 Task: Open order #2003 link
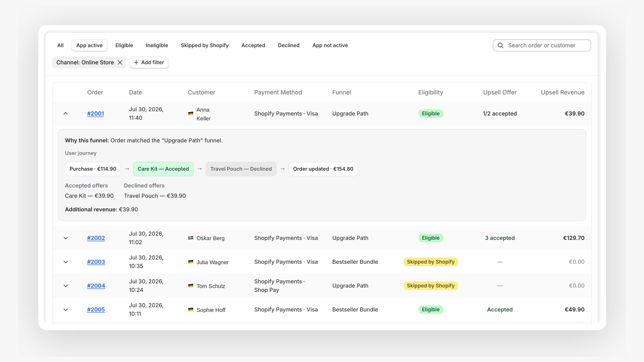[x=96, y=262]
